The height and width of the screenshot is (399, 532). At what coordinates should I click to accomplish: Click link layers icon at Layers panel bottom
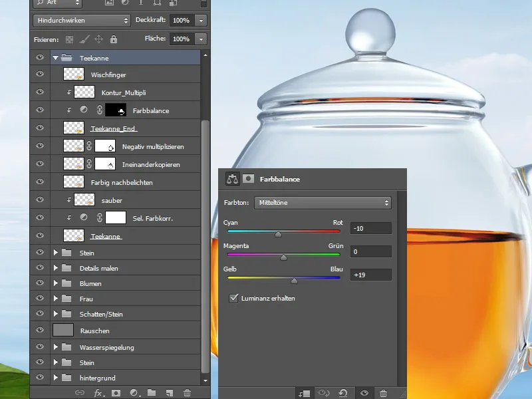[80, 392]
